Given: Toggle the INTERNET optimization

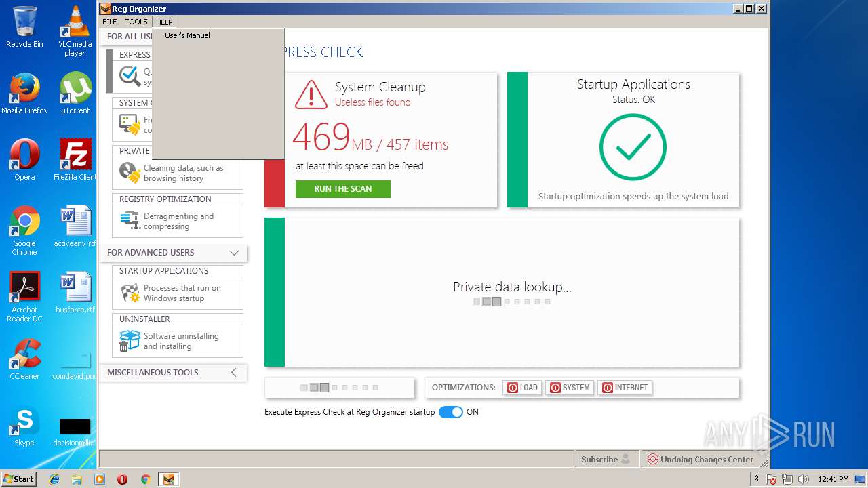Looking at the screenshot, I should [625, 388].
